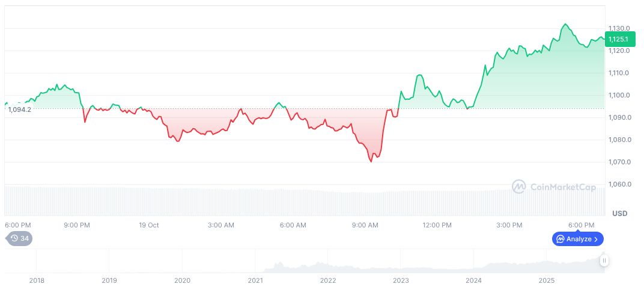The image size is (644, 287).
Task: Open the Analyze chart button
Action: pyautogui.click(x=577, y=239)
